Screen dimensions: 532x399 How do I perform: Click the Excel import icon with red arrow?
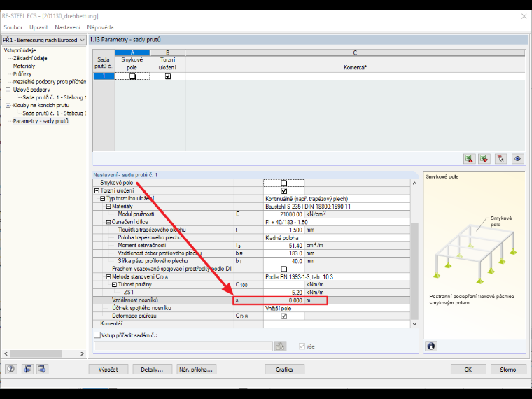click(x=484, y=158)
